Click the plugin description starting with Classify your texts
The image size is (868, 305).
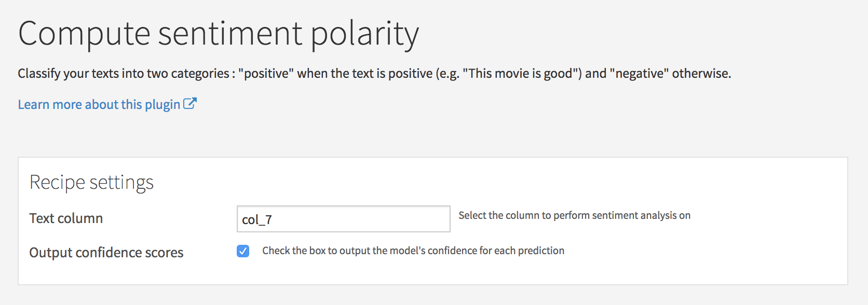click(x=374, y=73)
